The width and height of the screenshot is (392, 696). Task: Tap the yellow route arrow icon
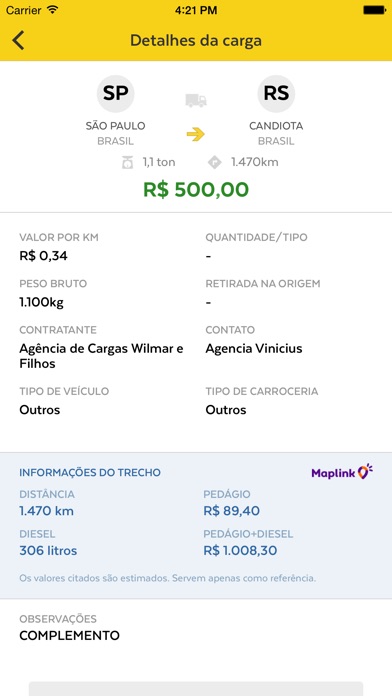pos(196,134)
